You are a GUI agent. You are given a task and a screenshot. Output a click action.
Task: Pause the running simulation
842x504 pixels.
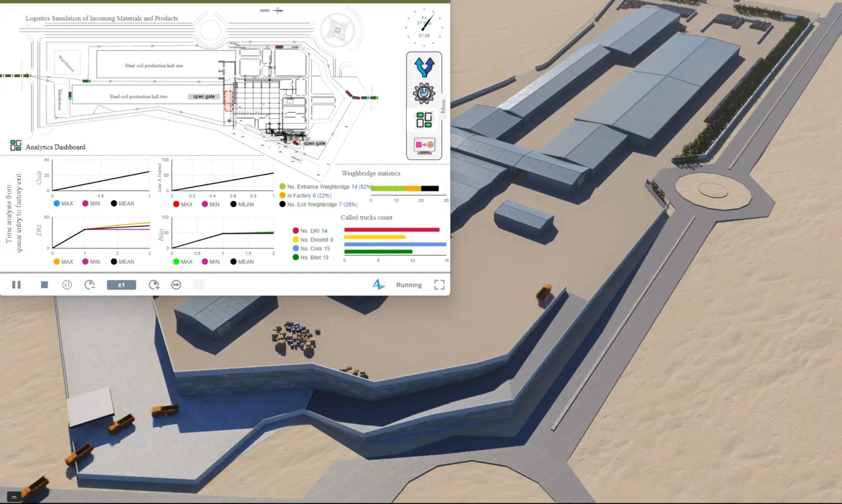point(16,285)
